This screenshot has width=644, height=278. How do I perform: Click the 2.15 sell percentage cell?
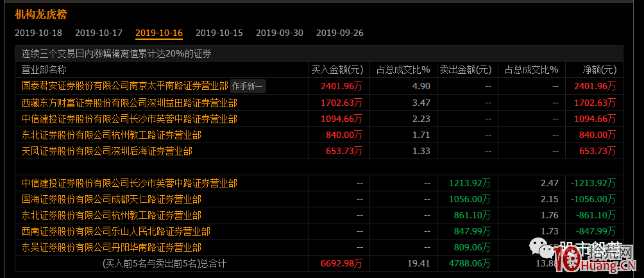pos(550,200)
